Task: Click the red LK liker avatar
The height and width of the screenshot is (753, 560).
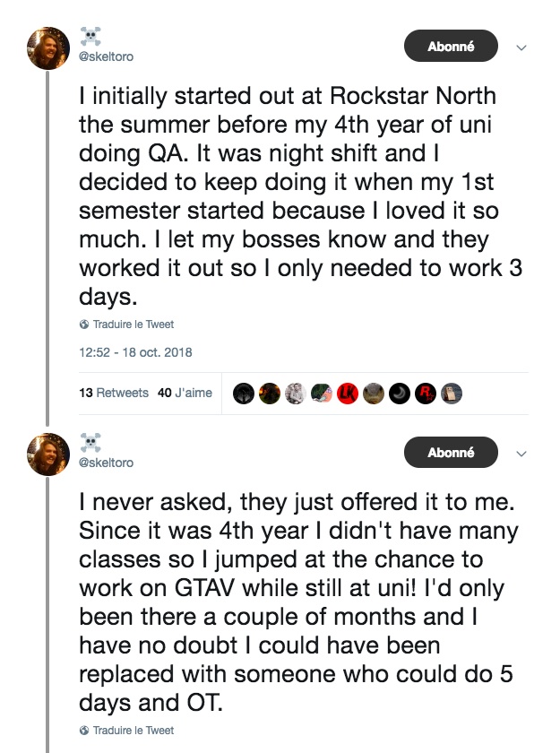Action: coord(347,393)
